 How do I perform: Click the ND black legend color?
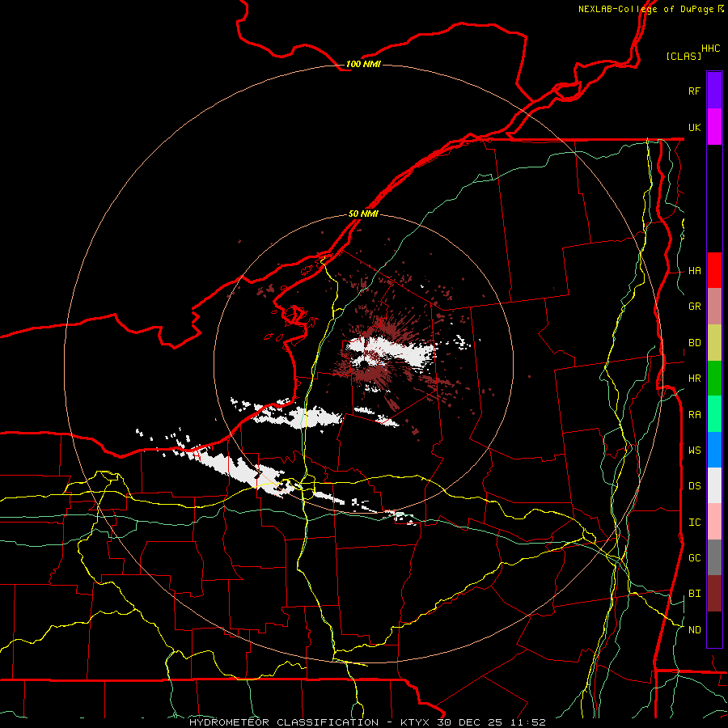click(714, 629)
